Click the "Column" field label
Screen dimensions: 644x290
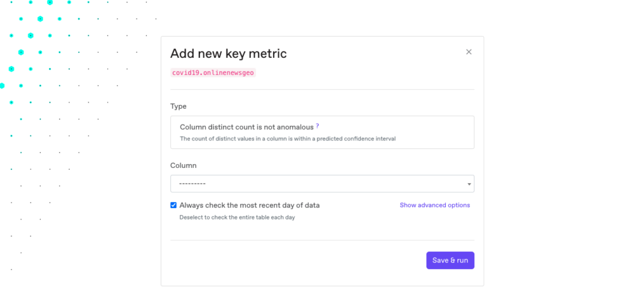coord(183,165)
